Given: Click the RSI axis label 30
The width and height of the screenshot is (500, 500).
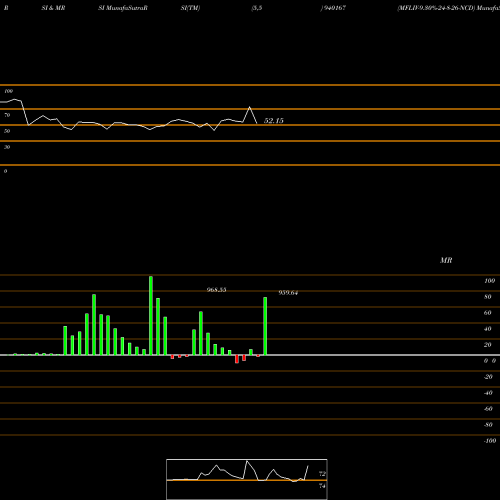Looking at the screenshot, I should (7, 147).
